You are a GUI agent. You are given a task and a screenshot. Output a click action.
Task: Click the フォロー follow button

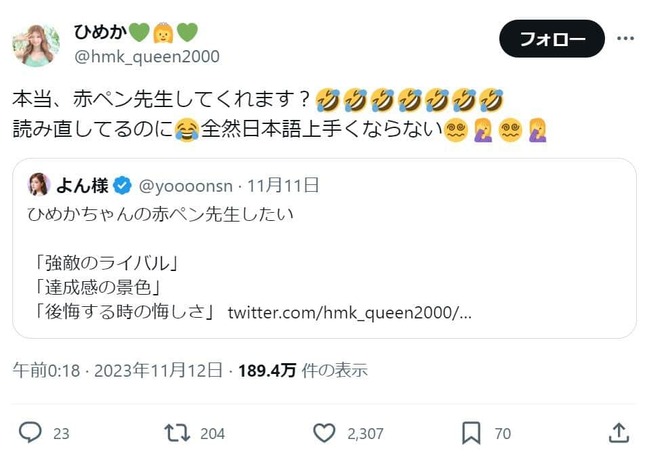point(551,39)
